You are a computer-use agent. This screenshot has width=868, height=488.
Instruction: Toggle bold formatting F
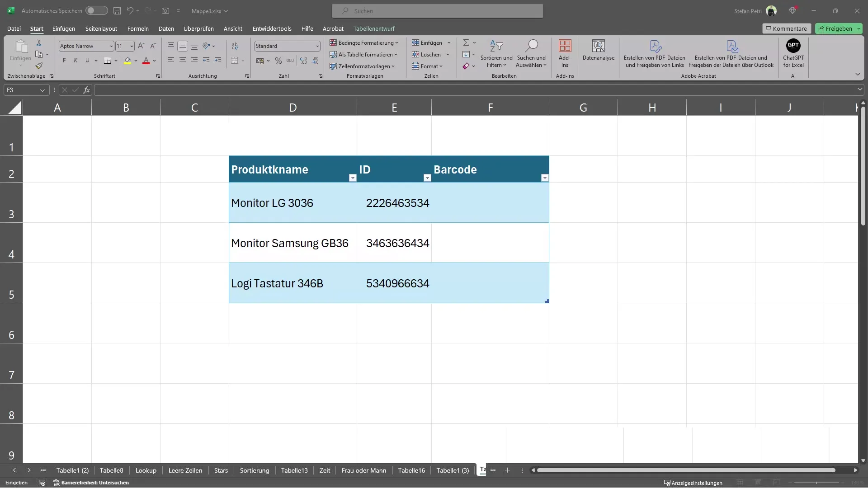pos(64,61)
